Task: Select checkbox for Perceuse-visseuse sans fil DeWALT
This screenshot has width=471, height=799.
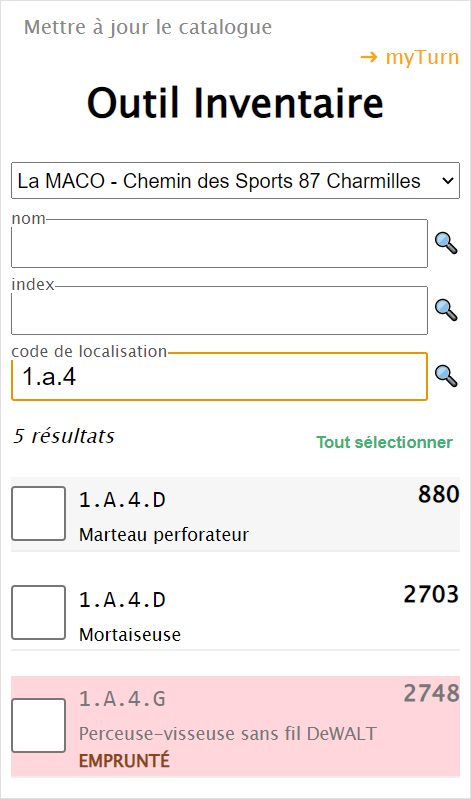Action: pos(38,725)
